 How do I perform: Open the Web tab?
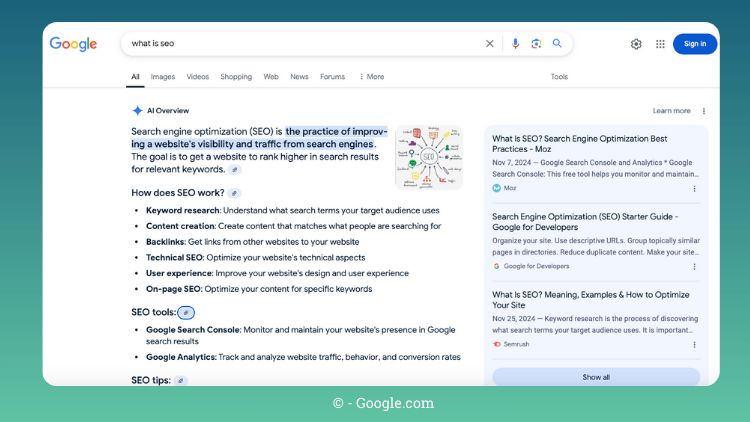click(x=271, y=77)
